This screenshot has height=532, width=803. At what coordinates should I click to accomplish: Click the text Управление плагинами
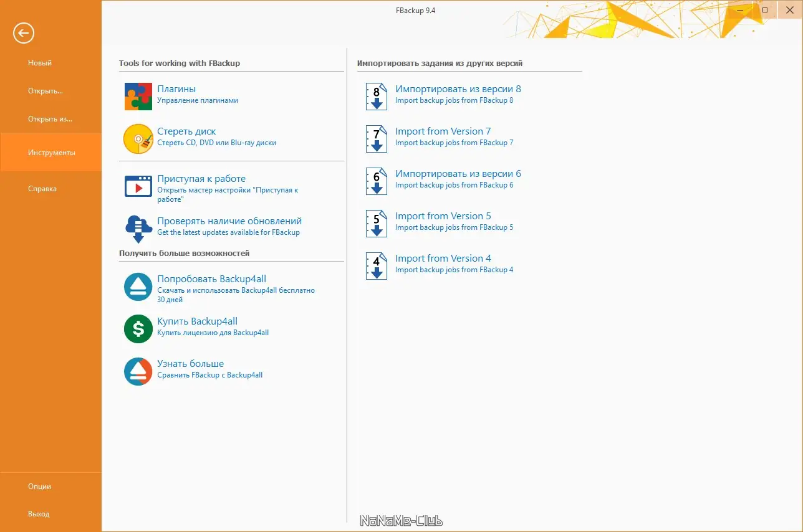(x=198, y=100)
